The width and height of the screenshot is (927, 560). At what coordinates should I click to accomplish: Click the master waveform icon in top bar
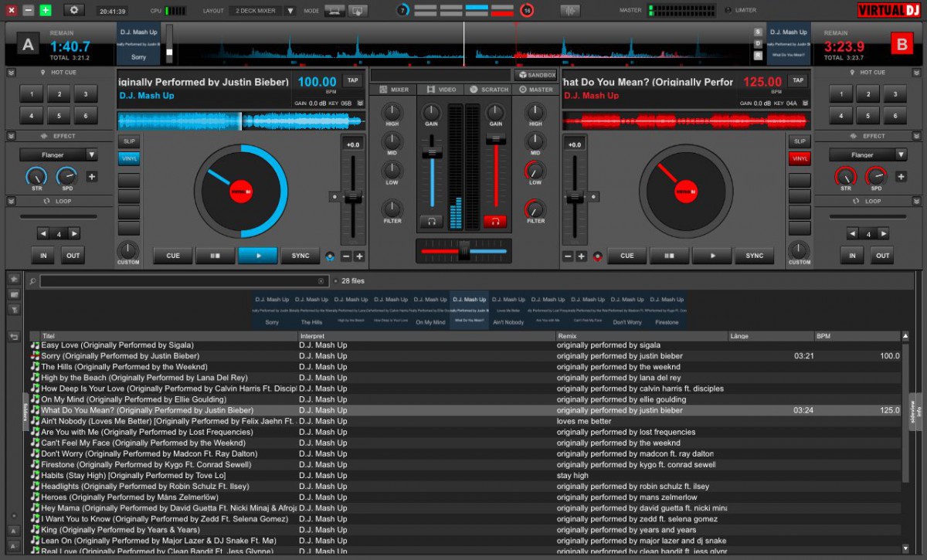pos(570,10)
